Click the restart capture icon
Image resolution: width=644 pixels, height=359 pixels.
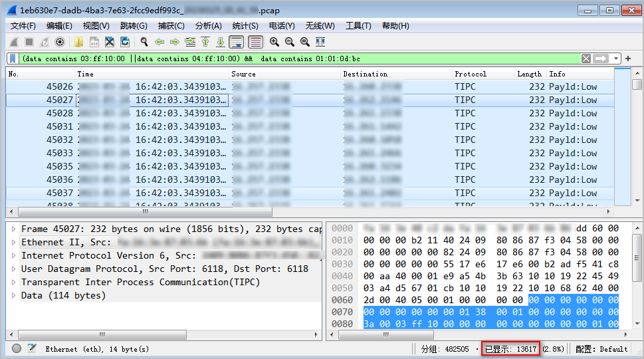click(45, 42)
